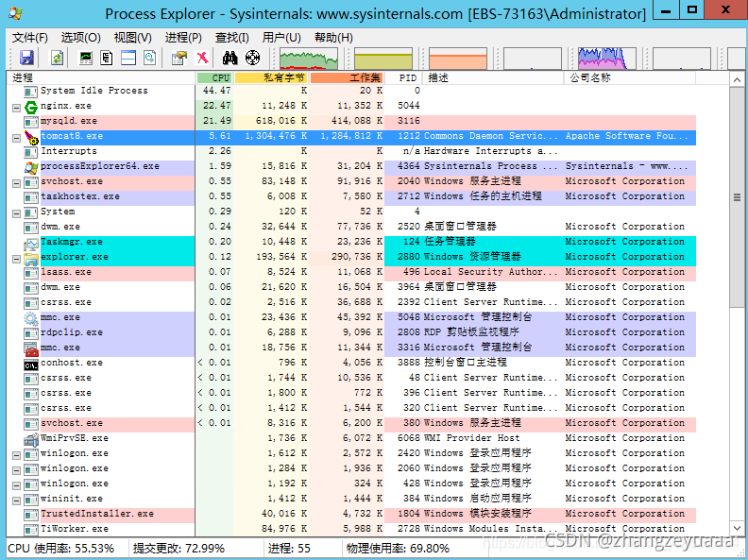Viewport: 748px width, 560px height.
Task: Select the rdpclip.exe process row
Action: coord(351,334)
